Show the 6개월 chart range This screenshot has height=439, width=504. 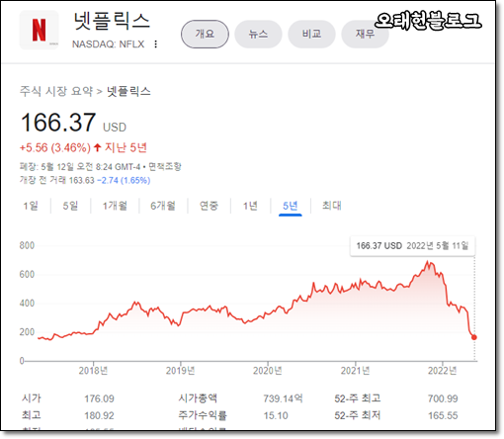[163, 206]
